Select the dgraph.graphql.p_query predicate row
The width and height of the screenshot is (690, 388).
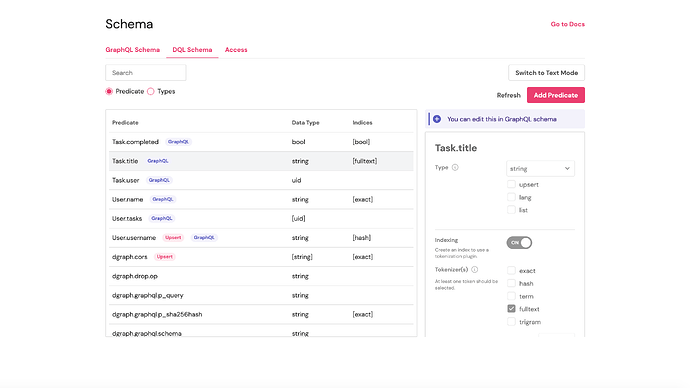261,295
